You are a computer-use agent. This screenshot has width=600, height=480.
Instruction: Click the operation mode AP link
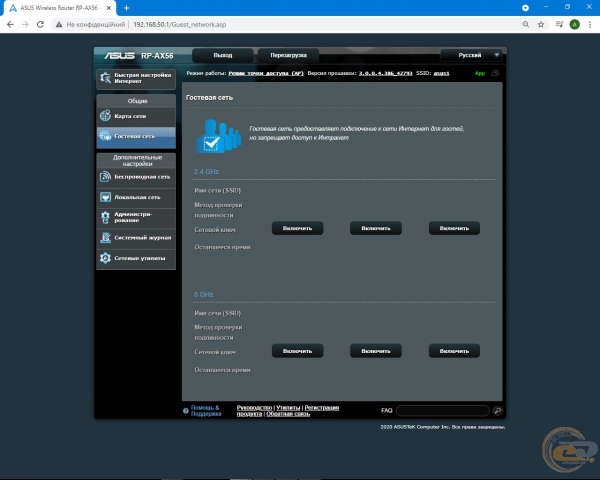[x=266, y=73]
